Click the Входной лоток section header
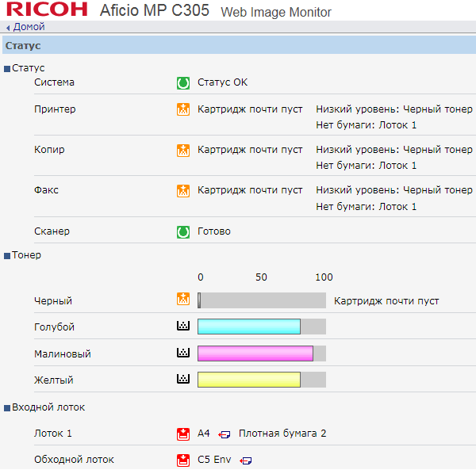Image resolution: width=476 pixels, height=470 pixels. 48,407
